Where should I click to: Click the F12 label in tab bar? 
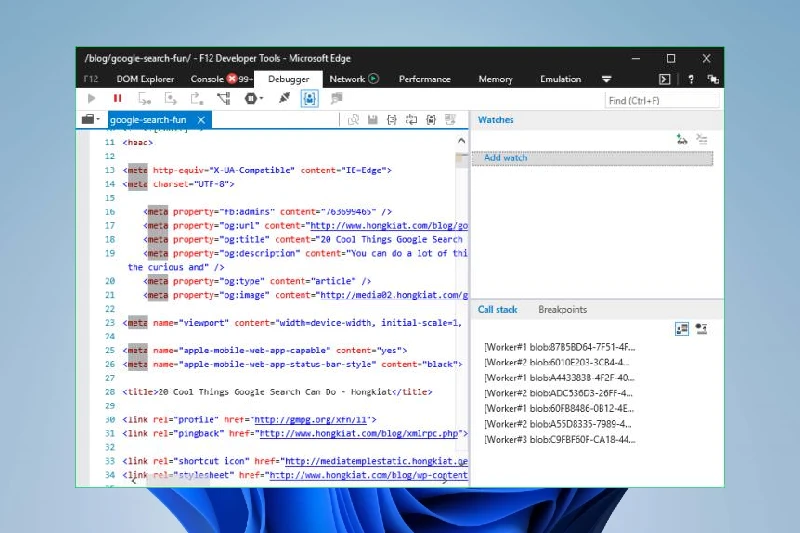(91, 79)
